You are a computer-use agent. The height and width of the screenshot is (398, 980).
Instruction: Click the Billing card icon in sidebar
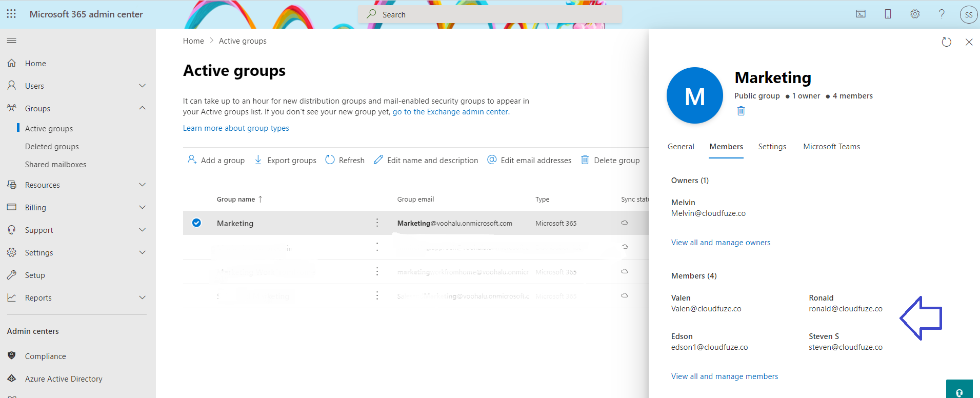[11, 207]
